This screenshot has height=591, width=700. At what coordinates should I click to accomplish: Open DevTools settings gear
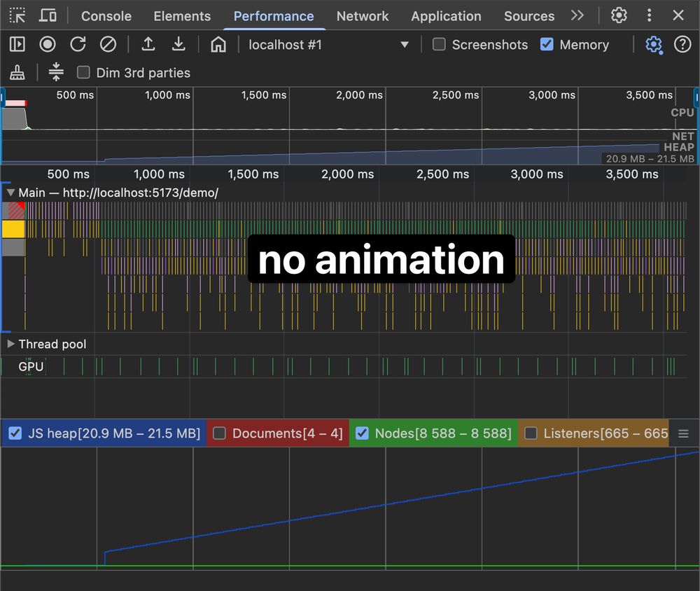click(x=619, y=15)
